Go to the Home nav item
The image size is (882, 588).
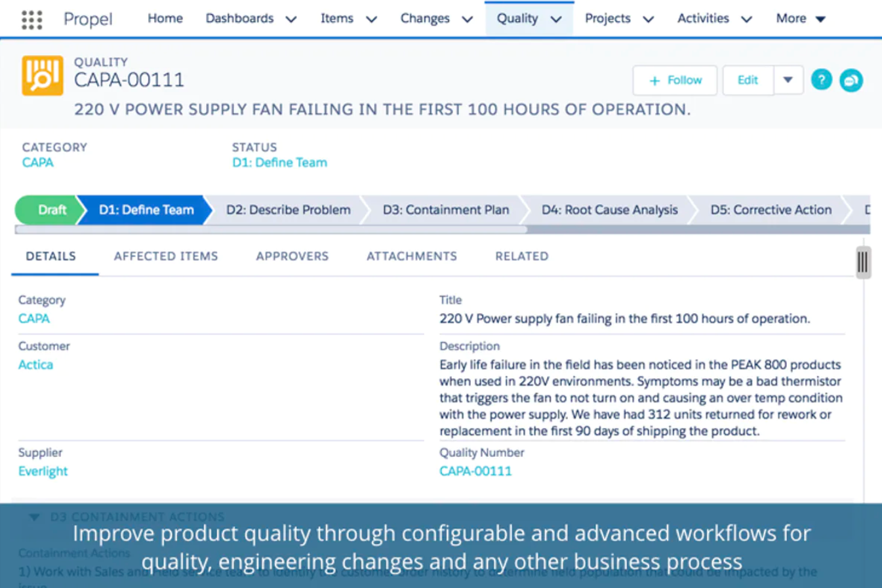click(x=165, y=18)
